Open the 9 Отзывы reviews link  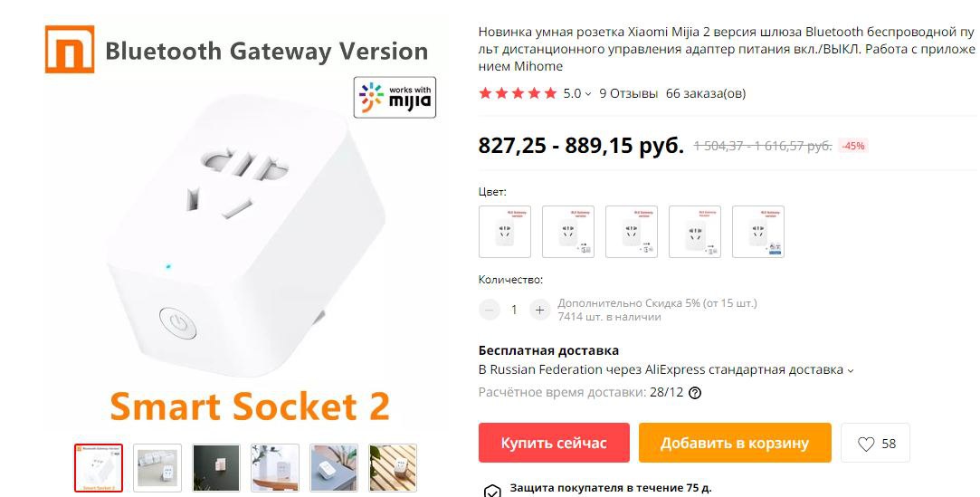(x=628, y=94)
